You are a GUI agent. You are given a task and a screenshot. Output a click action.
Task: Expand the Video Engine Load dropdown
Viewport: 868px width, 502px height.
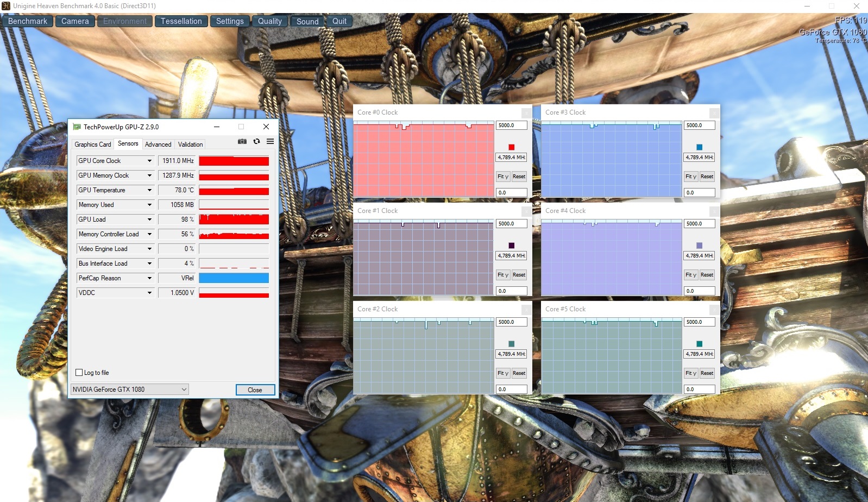[149, 249]
